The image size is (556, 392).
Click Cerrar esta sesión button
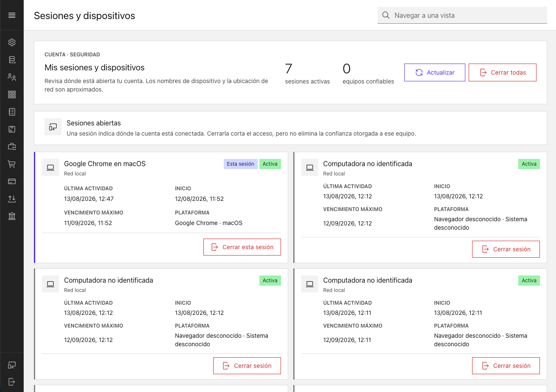(x=242, y=247)
